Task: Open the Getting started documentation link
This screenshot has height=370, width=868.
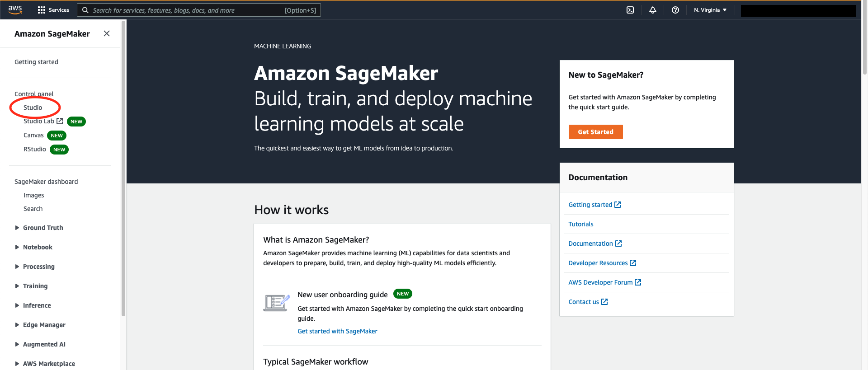Action: (590, 205)
